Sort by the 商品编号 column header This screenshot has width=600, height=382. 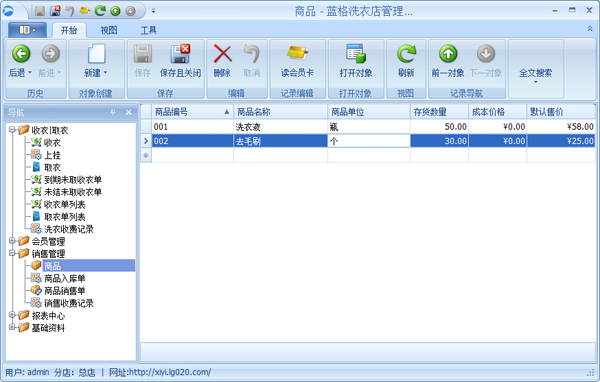192,112
